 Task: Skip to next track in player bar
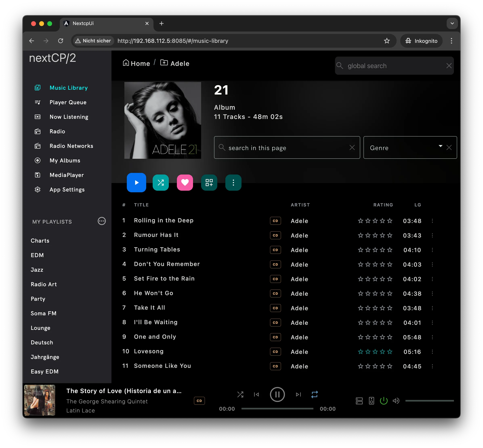point(298,395)
